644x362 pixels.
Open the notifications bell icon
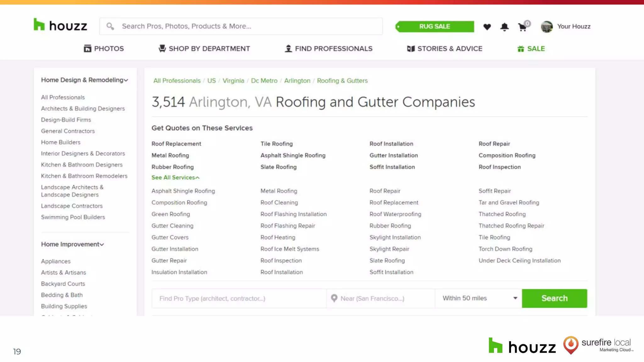click(x=504, y=27)
